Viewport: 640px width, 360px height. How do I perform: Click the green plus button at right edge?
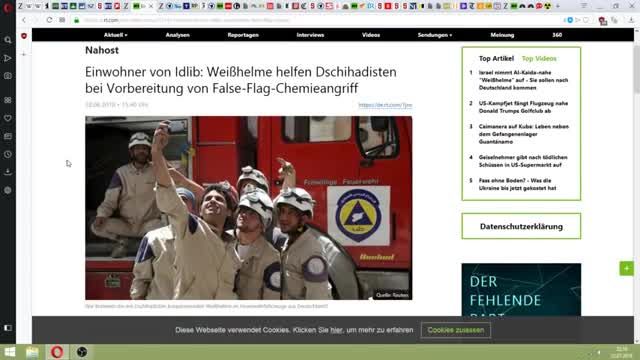[x=627, y=268]
